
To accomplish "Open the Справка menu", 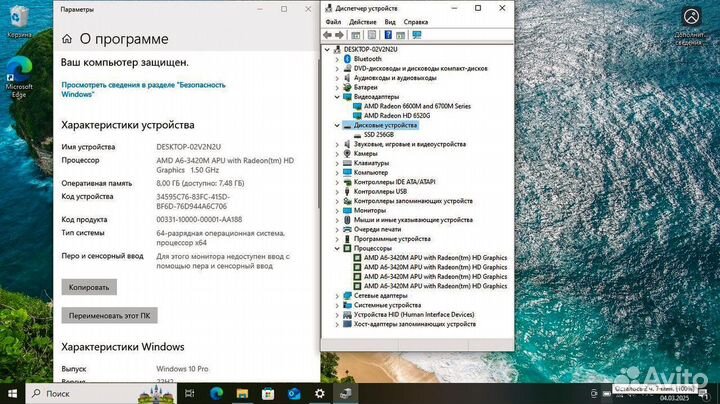I will coord(416,22).
